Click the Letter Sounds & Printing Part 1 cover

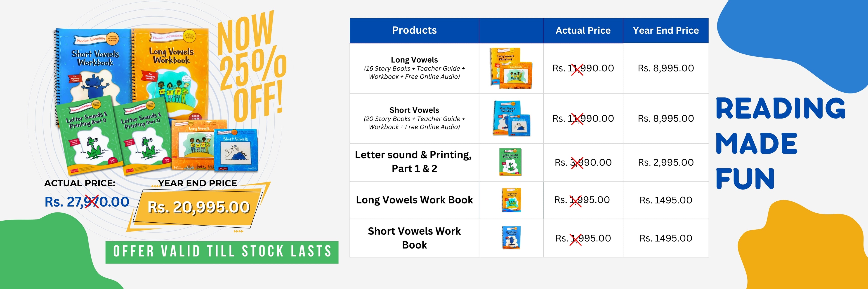pyautogui.click(x=88, y=136)
